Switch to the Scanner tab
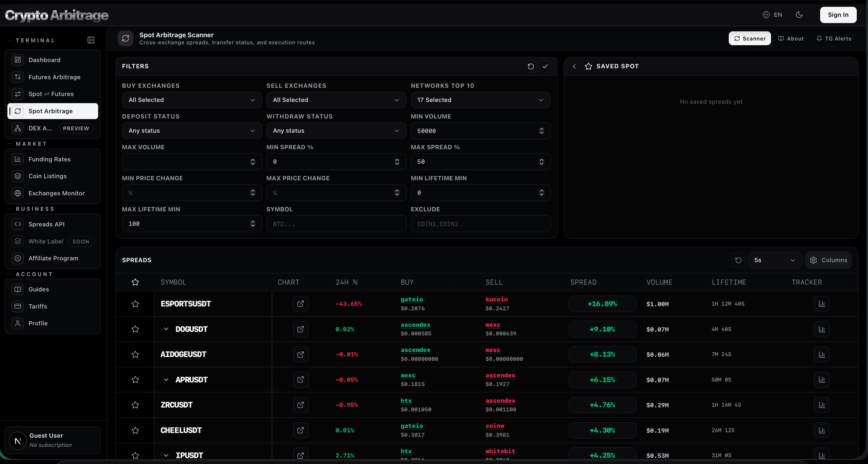Image resolution: width=868 pixels, height=464 pixels. tap(749, 38)
